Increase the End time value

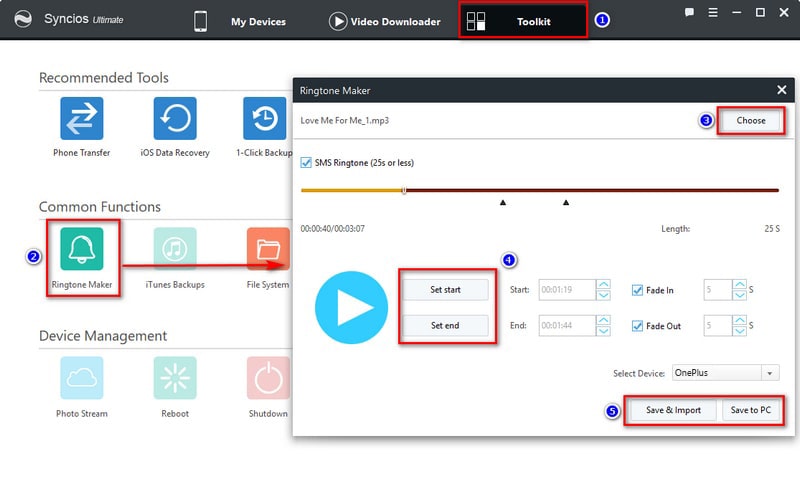tap(603, 320)
